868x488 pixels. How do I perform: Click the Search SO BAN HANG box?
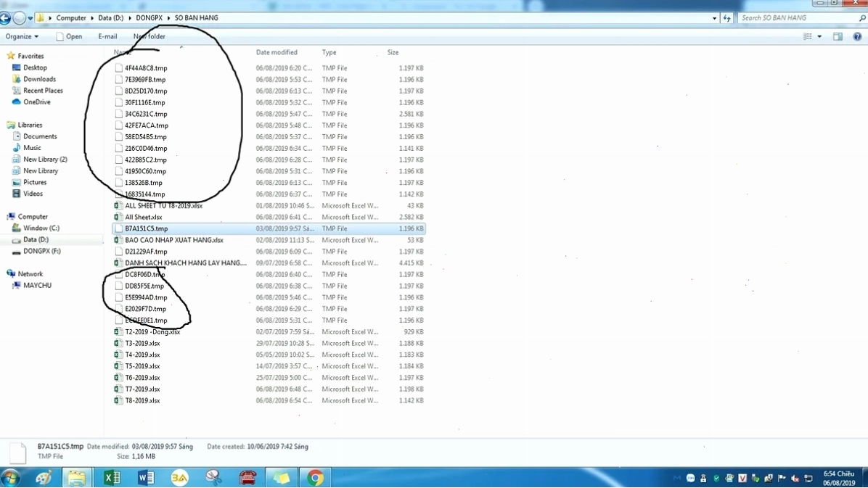[x=801, y=18]
